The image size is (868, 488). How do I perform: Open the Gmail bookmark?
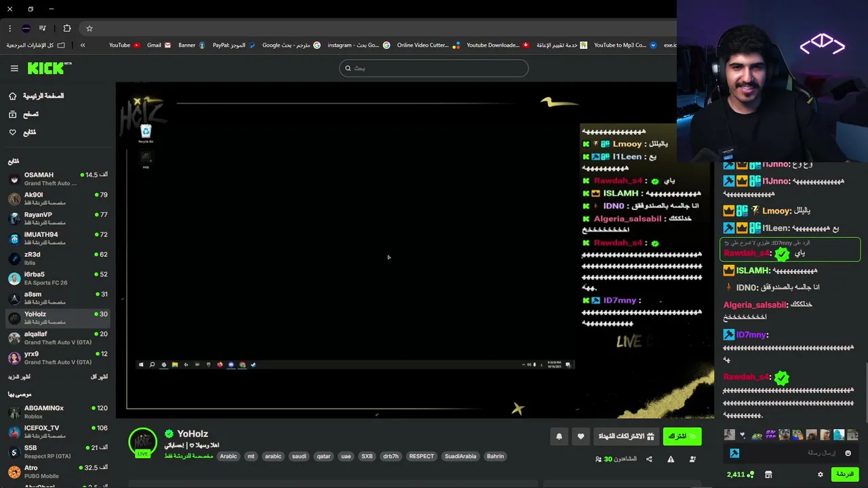pos(159,45)
